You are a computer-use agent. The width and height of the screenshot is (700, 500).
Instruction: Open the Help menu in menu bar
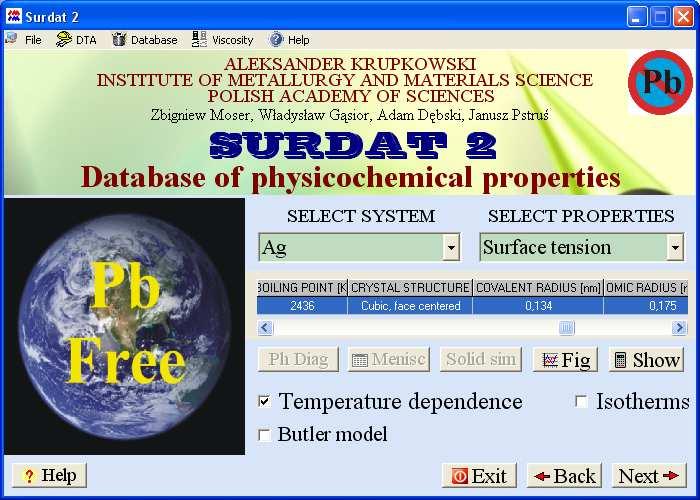pos(298,40)
